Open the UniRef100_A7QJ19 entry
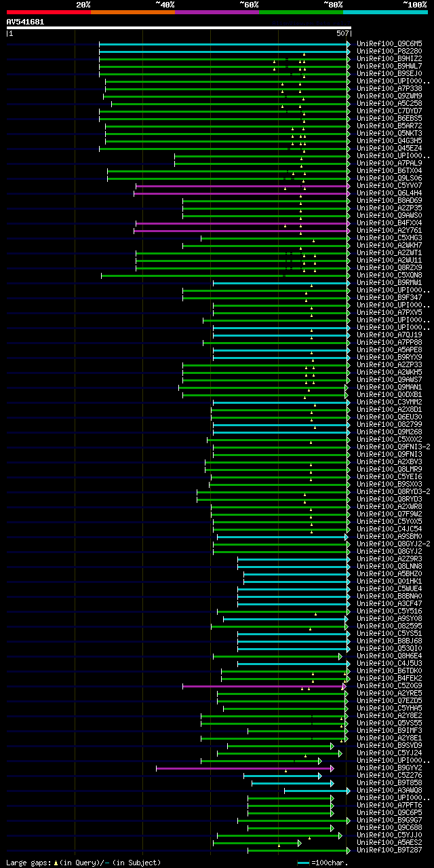434x868 pixels. 389,335
